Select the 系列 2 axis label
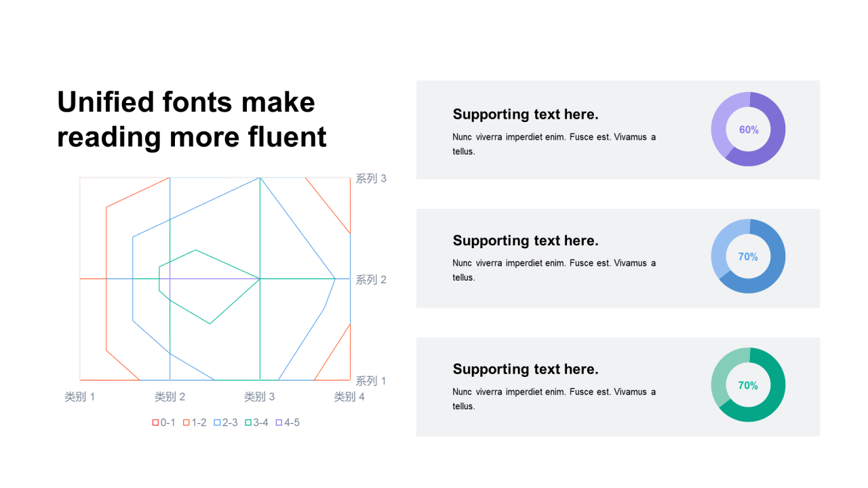The width and height of the screenshot is (868, 488). (x=371, y=280)
